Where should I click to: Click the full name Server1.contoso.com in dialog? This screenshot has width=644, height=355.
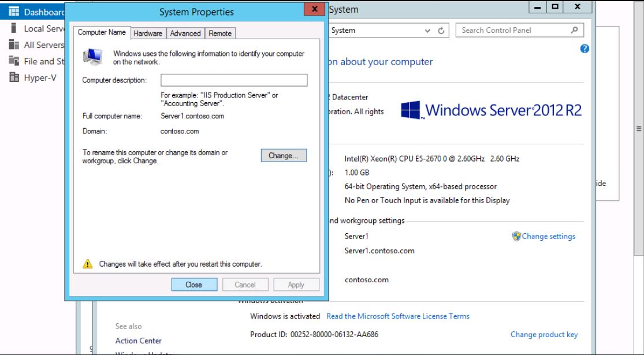(192, 116)
